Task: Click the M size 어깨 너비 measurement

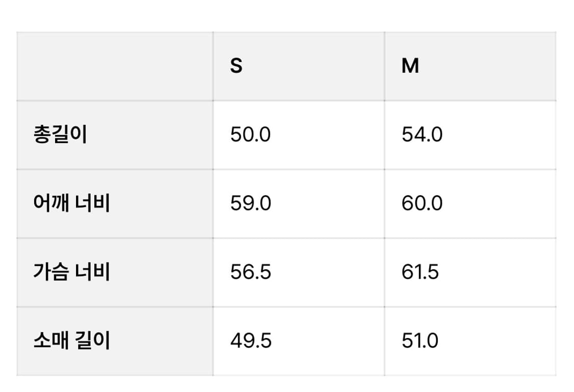Action: (x=422, y=204)
